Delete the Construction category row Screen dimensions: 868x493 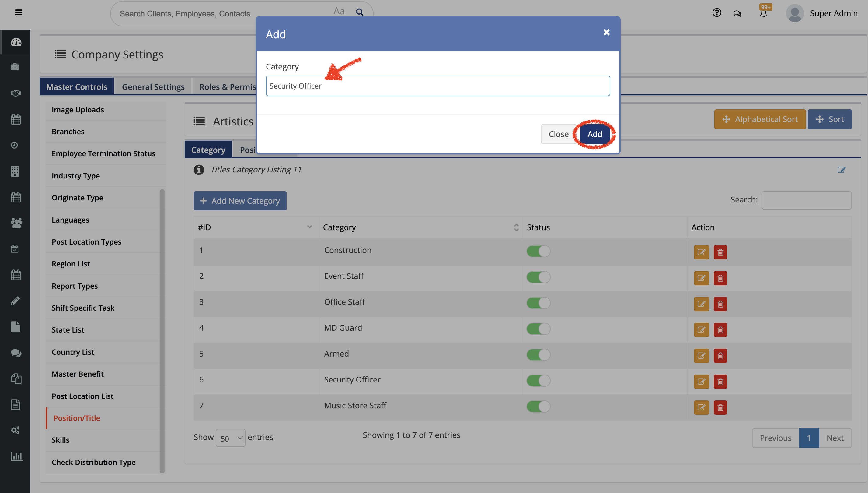[x=720, y=252]
